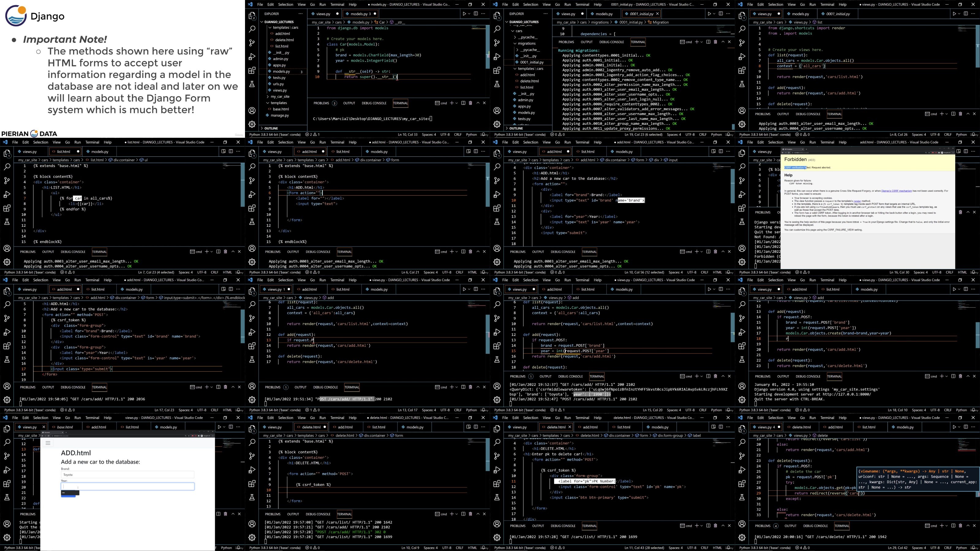Image resolution: width=980 pixels, height=551 pixels.
Task: Switch to models.py tab in list.html titled window
Action: [100, 151]
